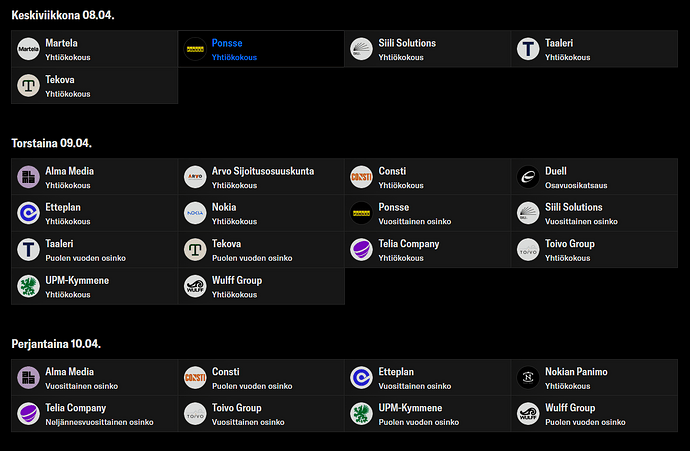
Task: Open Tekova Yhtiökokous entry under Keskiviikkona
Action: (x=95, y=85)
